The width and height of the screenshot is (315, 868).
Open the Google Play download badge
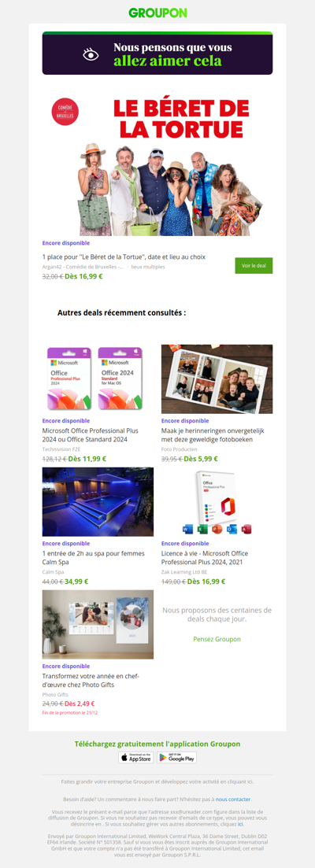[x=177, y=757]
